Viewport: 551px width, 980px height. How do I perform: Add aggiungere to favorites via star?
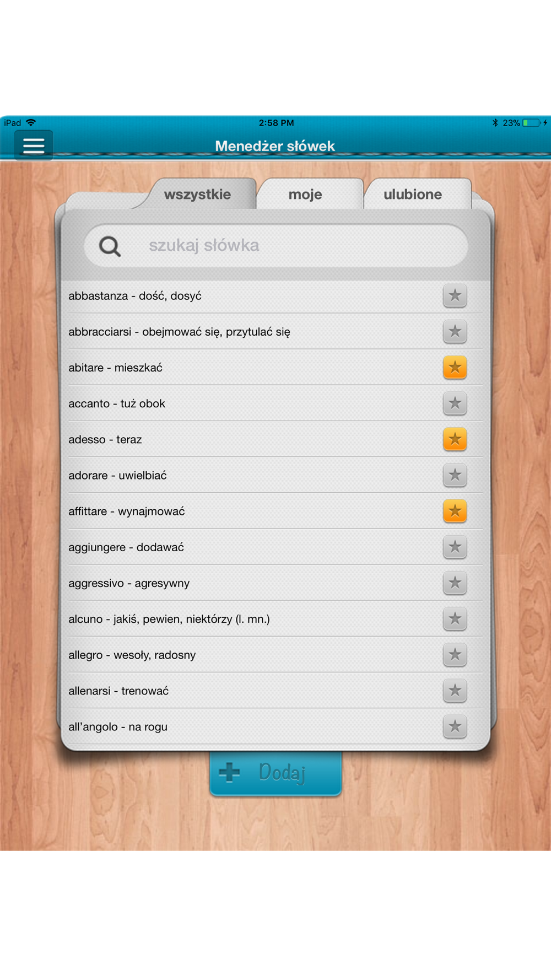[x=455, y=547]
